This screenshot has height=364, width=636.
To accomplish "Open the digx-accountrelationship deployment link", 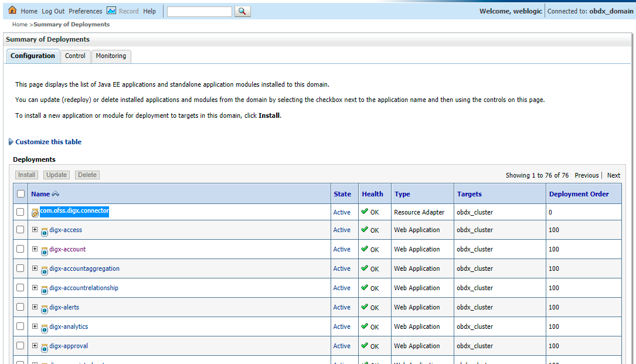I will (84, 288).
